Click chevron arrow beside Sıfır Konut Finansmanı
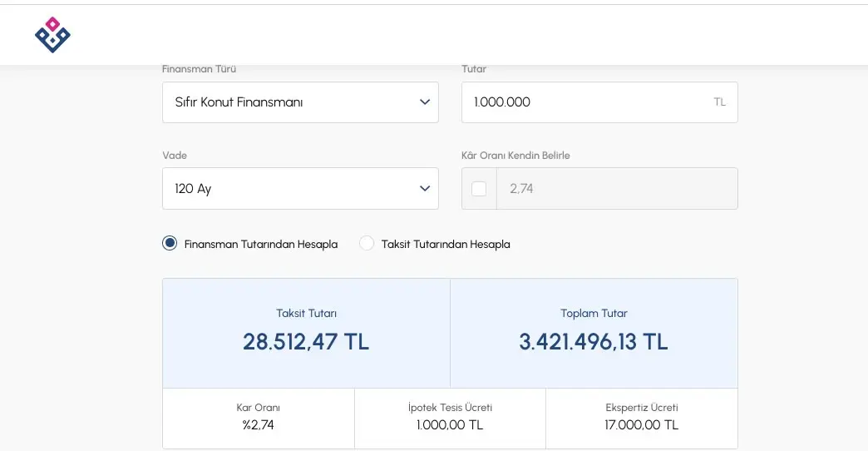This screenshot has width=868, height=451. 425,102
